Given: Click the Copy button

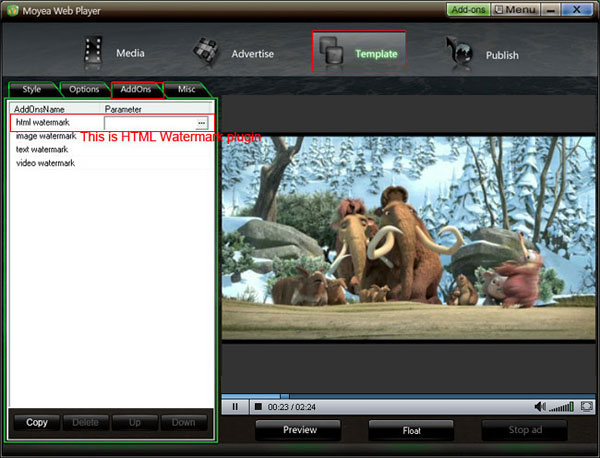Looking at the screenshot, I should [37, 422].
